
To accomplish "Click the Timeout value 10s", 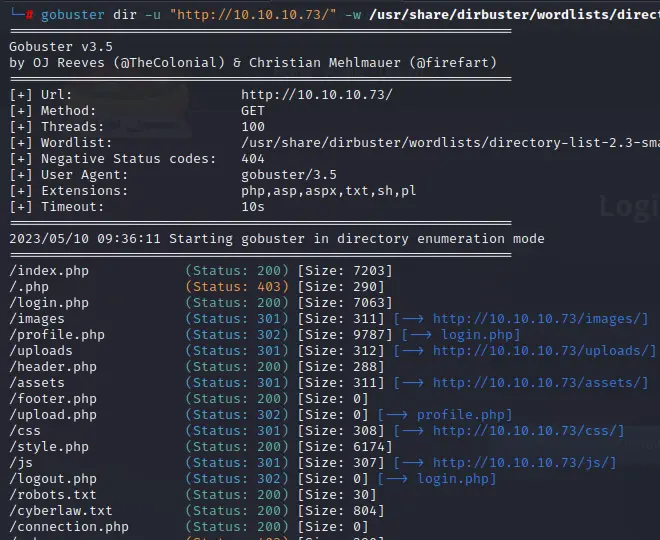I will pos(253,207).
